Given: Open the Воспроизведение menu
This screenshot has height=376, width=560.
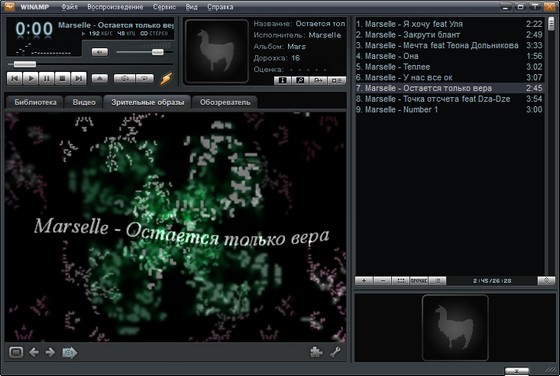Looking at the screenshot, I should pyautogui.click(x=115, y=7).
